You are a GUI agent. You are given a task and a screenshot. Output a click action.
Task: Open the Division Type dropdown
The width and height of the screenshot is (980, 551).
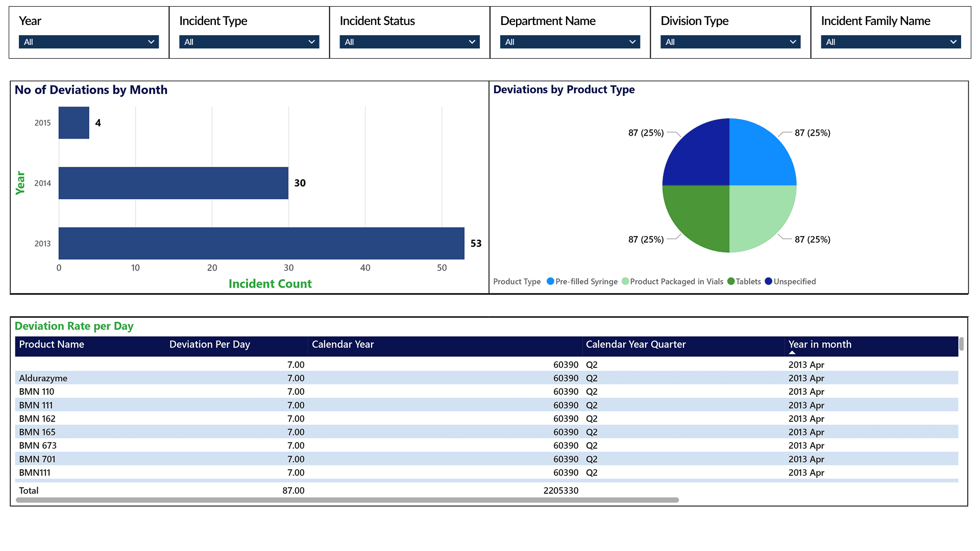click(730, 42)
